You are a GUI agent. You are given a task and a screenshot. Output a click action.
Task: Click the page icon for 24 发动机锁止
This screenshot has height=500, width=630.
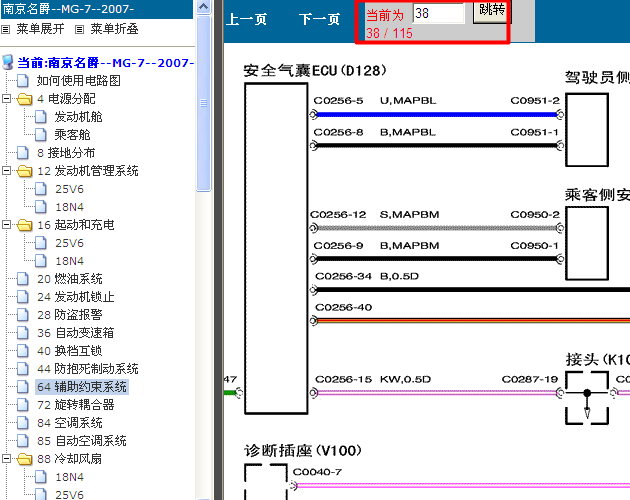pos(23,297)
